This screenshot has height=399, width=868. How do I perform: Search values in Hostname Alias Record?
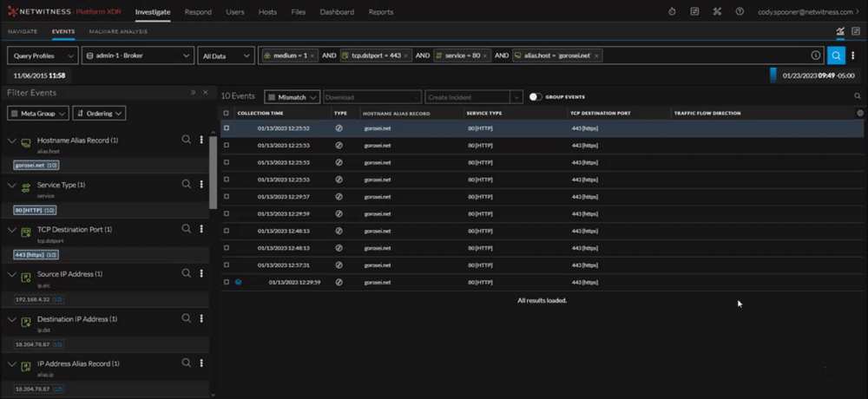pos(186,140)
